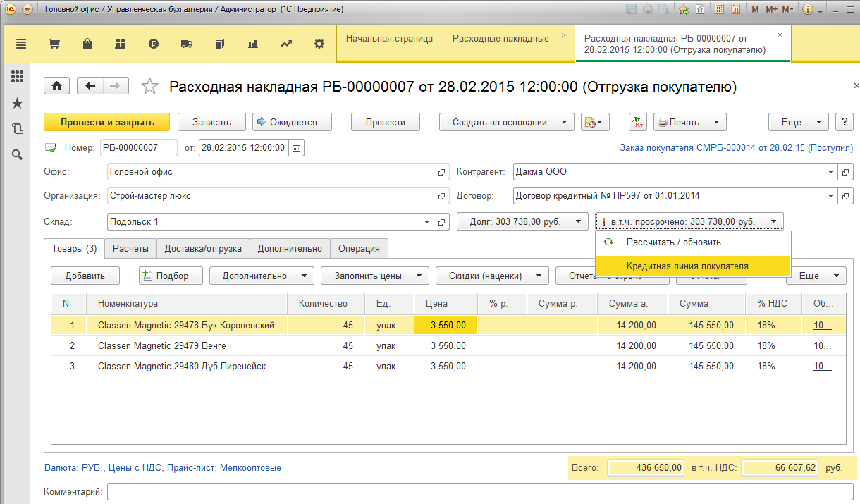Go to home page with house button
Viewport: 860px width, 504px height.
(57, 86)
